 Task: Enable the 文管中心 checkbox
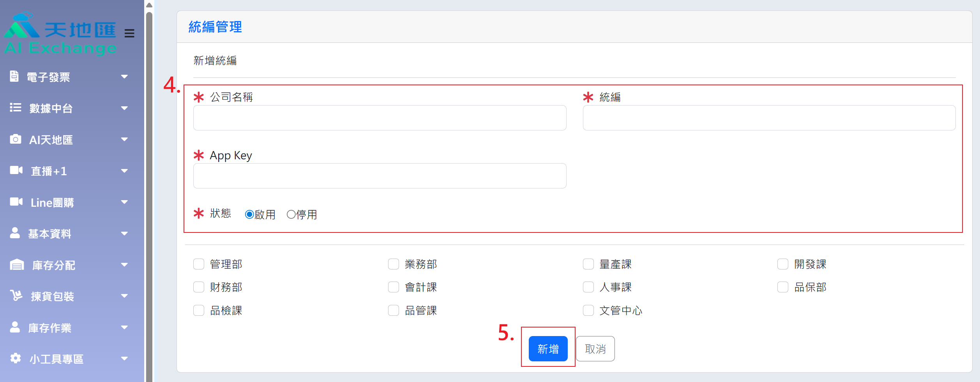click(x=588, y=310)
